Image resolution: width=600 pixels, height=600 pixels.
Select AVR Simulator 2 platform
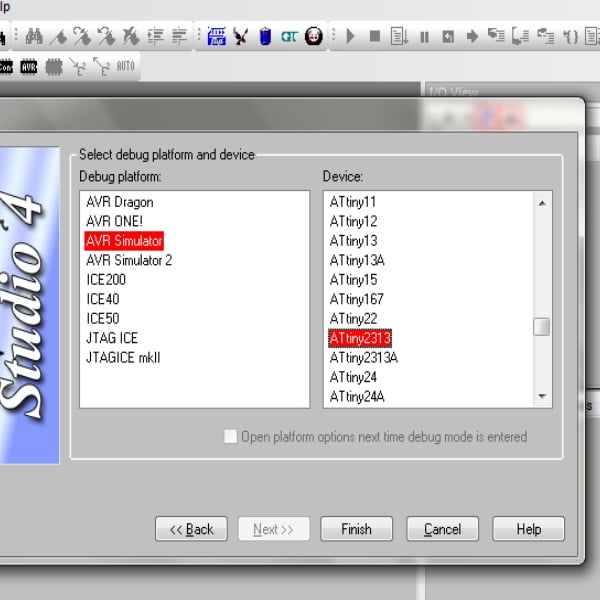click(x=129, y=260)
